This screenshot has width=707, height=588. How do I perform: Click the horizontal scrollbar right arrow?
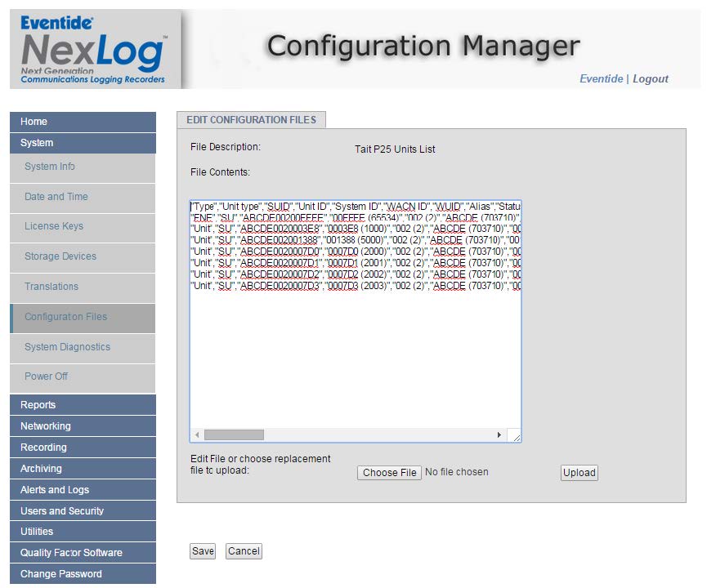click(x=499, y=435)
